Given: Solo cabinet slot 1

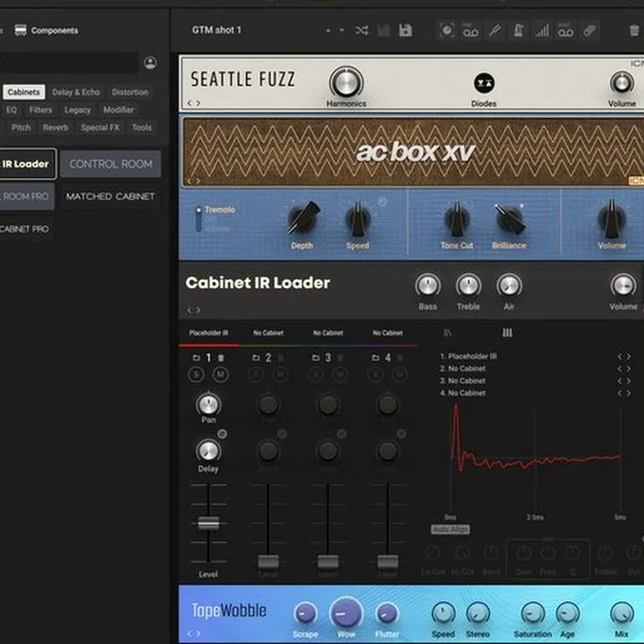Looking at the screenshot, I should pos(196,375).
